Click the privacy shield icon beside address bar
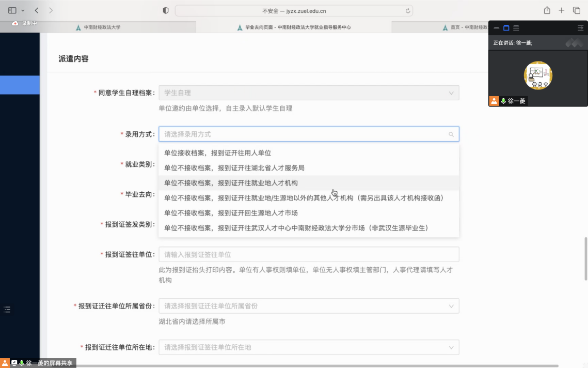Viewport: 588px width, 368px height. [166, 10]
